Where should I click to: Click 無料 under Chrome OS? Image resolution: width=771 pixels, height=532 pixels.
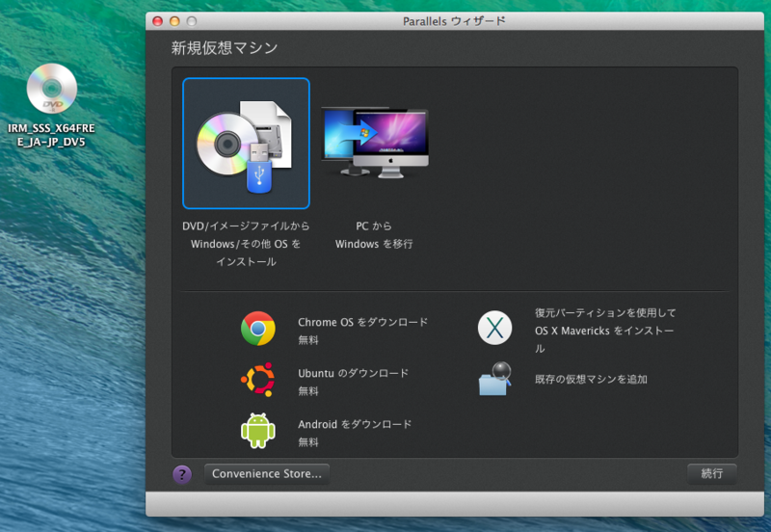click(308, 340)
